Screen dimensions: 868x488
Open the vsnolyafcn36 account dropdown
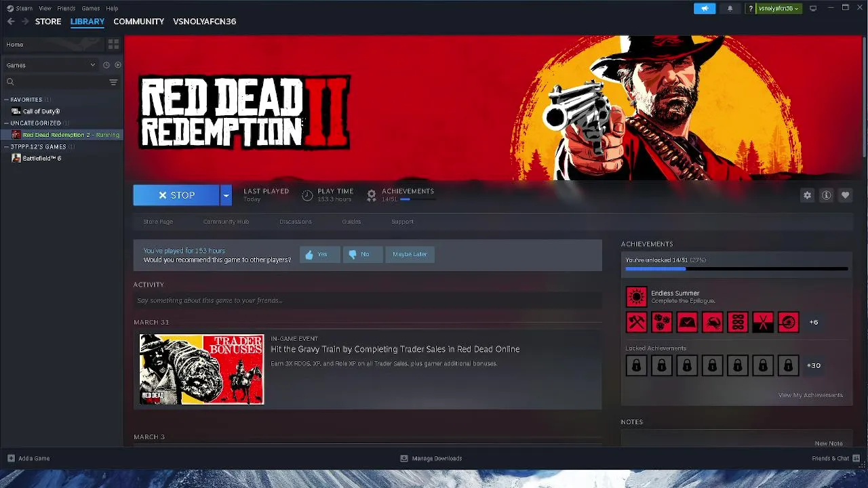pos(779,8)
